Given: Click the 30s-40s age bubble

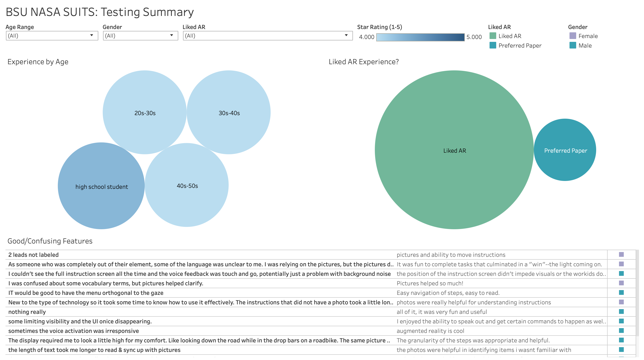Looking at the screenshot, I should coord(229,112).
